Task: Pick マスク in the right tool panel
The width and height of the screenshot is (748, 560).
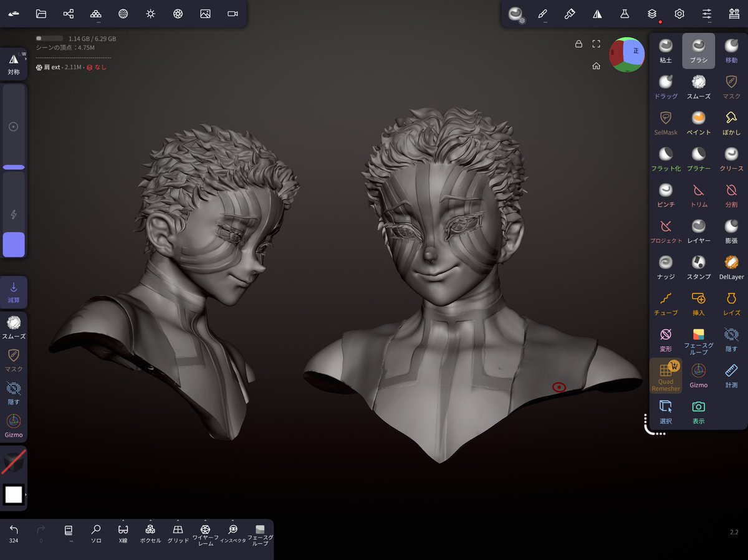Action: [731, 87]
